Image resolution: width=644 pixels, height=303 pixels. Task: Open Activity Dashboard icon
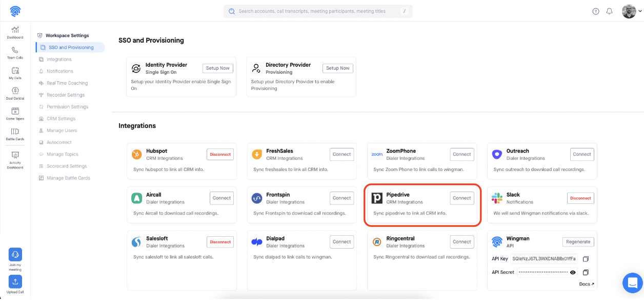[x=15, y=155]
